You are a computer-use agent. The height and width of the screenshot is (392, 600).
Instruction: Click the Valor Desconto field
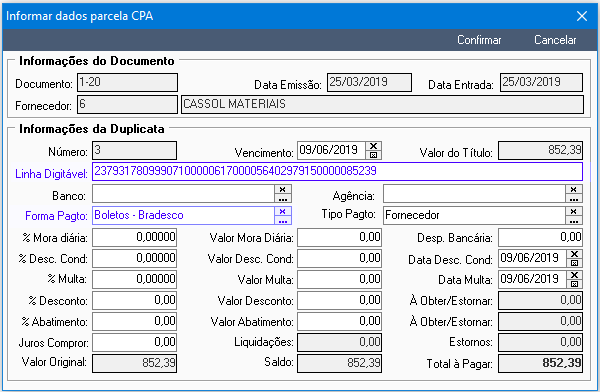point(339,301)
